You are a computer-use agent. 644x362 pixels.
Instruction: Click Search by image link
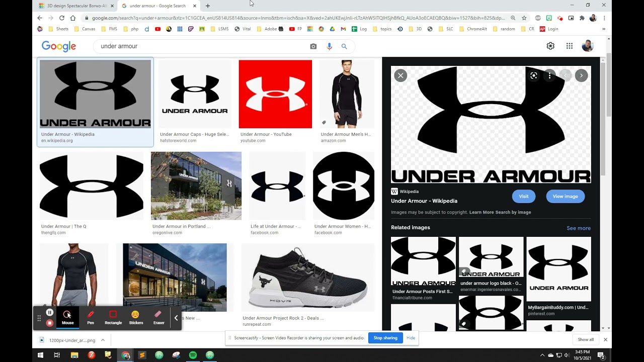click(513, 212)
